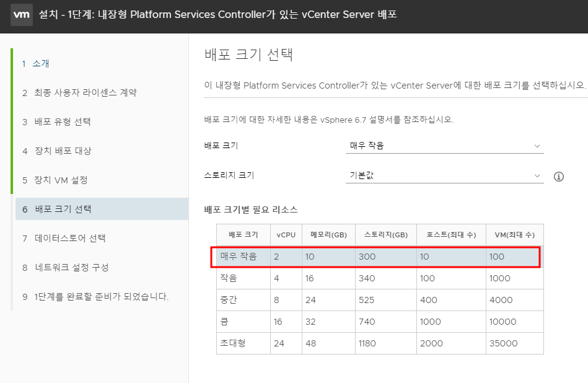Viewport: 588px width, 383px height.
Task: Click the host max value 400 cell
Action: (451, 300)
